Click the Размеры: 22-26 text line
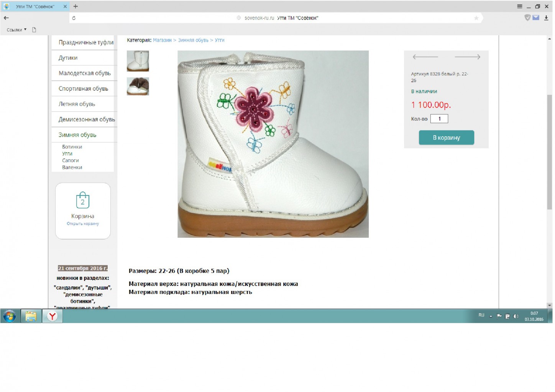This screenshot has height=392, width=555. pos(179,271)
